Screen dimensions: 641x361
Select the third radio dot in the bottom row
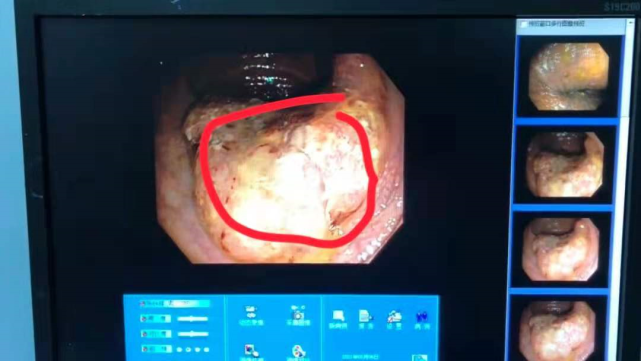tap(197, 350)
